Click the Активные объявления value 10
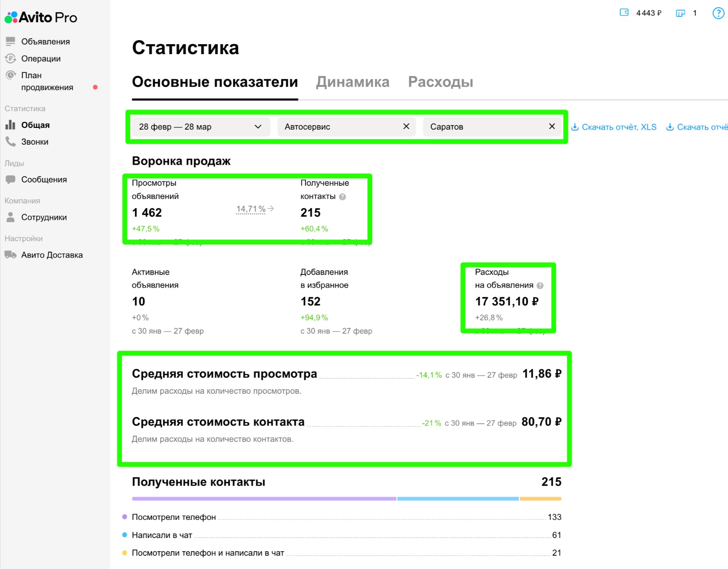Image resolution: width=728 pixels, height=569 pixels. [x=138, y=301]
